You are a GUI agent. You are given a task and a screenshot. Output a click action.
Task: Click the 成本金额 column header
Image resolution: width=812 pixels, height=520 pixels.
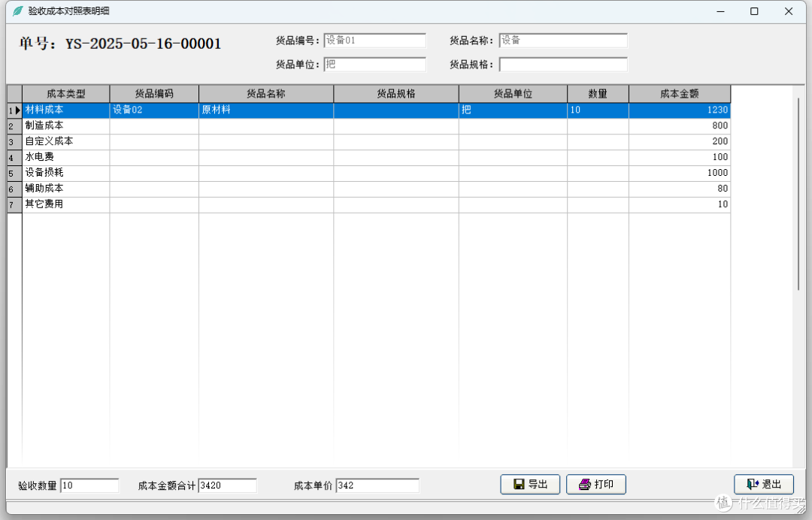tap(680, 94)
